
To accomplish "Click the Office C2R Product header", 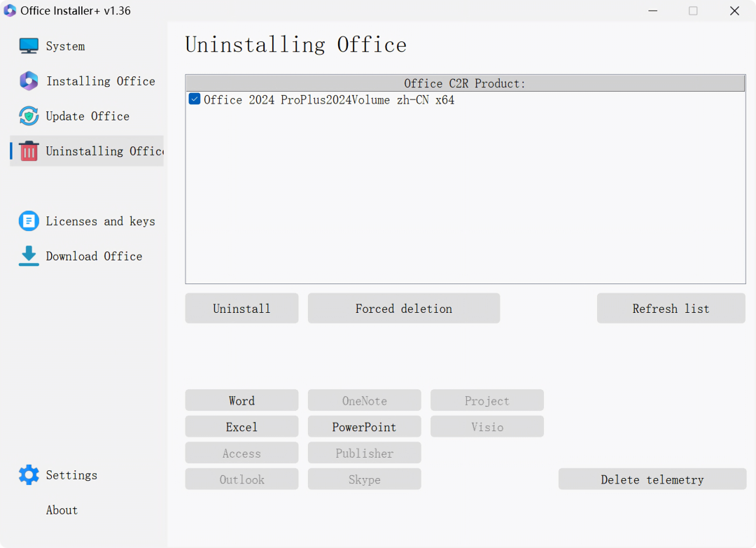I will coord(465,83).
